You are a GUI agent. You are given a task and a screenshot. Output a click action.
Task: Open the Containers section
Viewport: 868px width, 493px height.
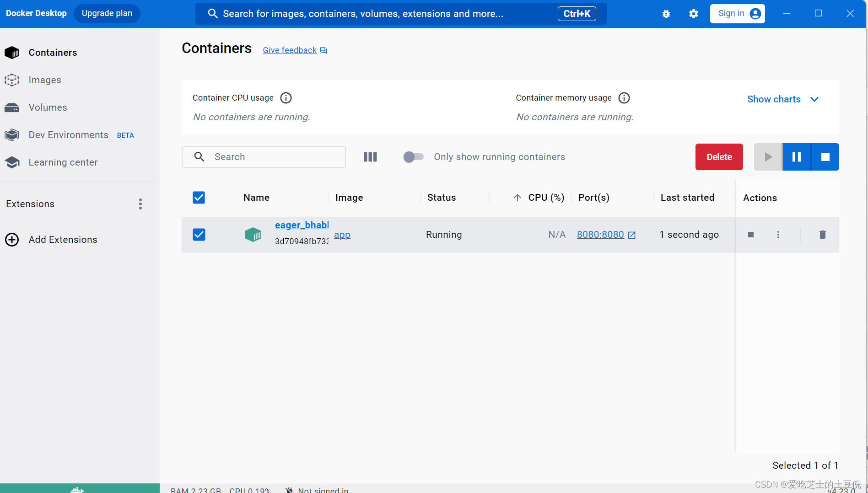tap(52, 52)
